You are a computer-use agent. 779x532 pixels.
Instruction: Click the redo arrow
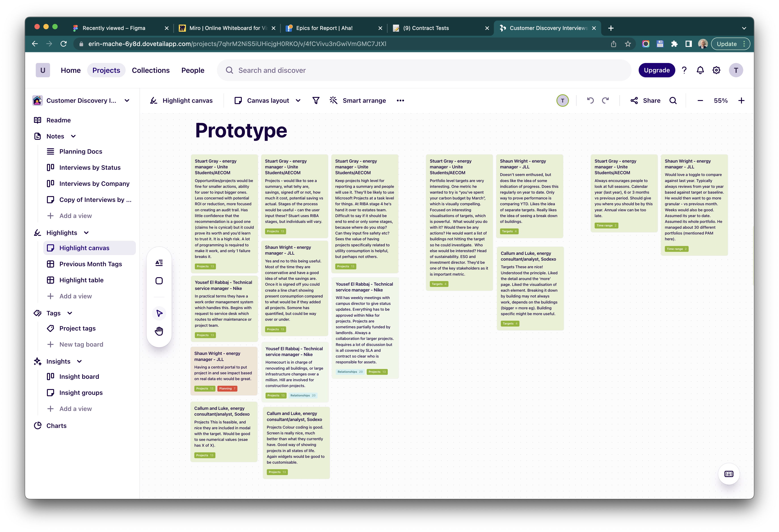tap(605, 101)
